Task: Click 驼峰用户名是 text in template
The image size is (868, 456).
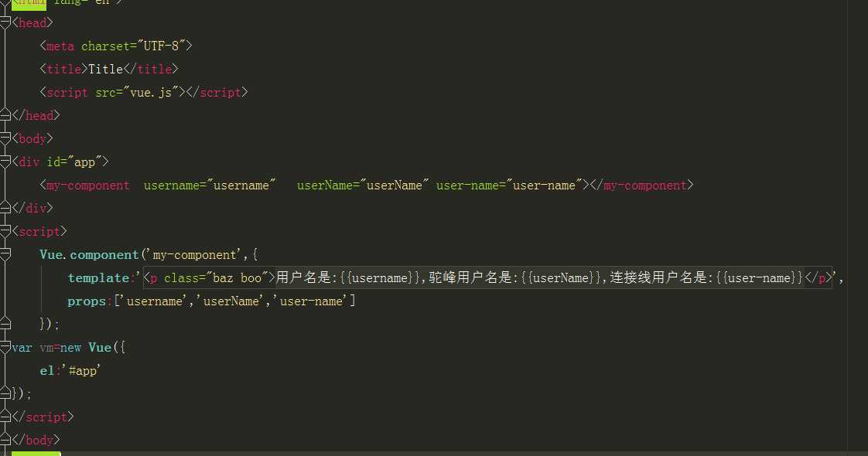Action: point(470,278)
